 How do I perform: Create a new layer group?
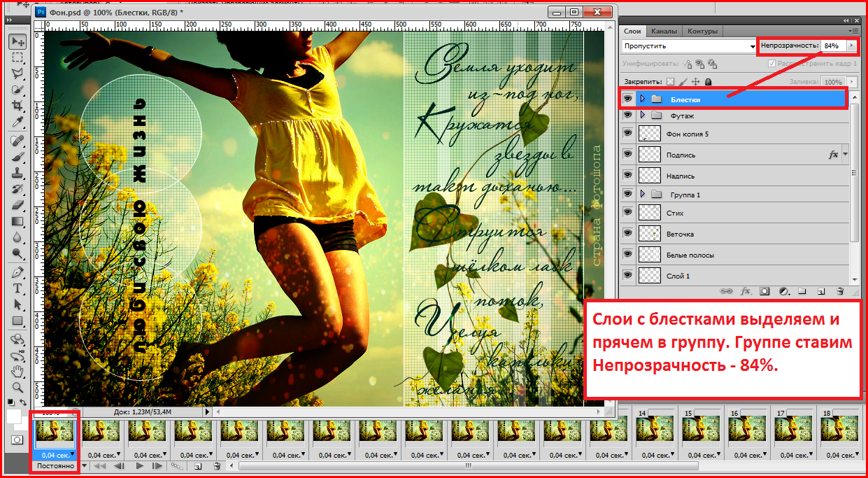click(x=802, y=291)
